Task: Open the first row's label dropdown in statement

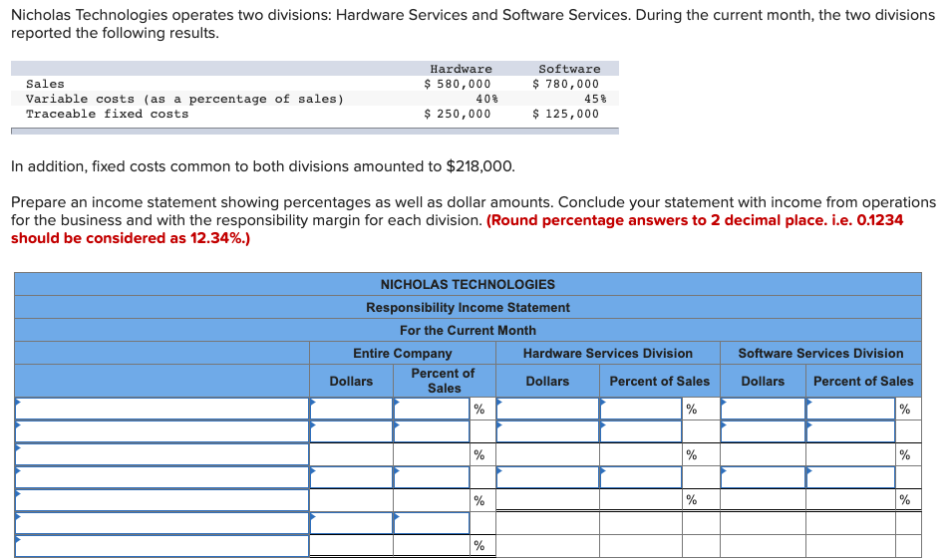Action: click(161, 409)
